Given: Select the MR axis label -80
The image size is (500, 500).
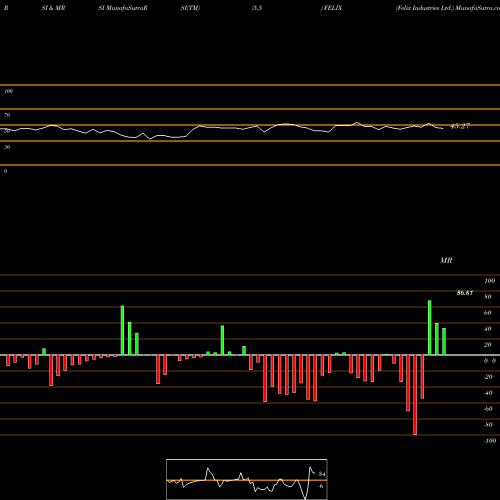Looking at the screenshot, I should click(488, 425).
